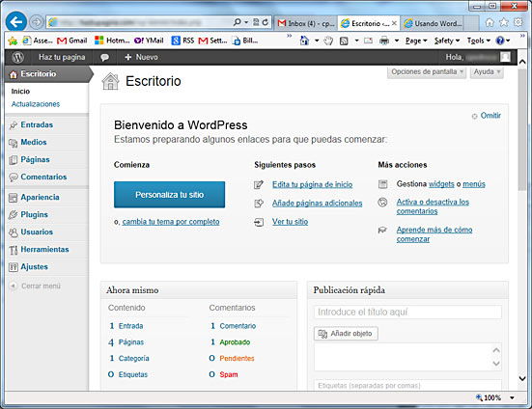The height and width of the screenshot is (409, 532).
Task: Open the Hotmail bookmark in favorites bar
Action: pyautogui.click(x=112, y=41)
